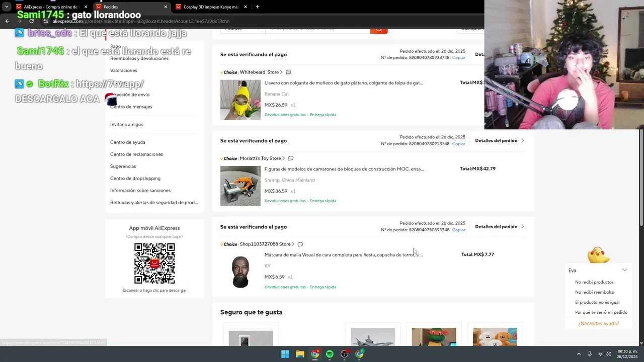Image resolution: width=644 pixels, height=362 pixels.
Task: Copy order number 8208040780913748
Action: [x=458, y=144]
